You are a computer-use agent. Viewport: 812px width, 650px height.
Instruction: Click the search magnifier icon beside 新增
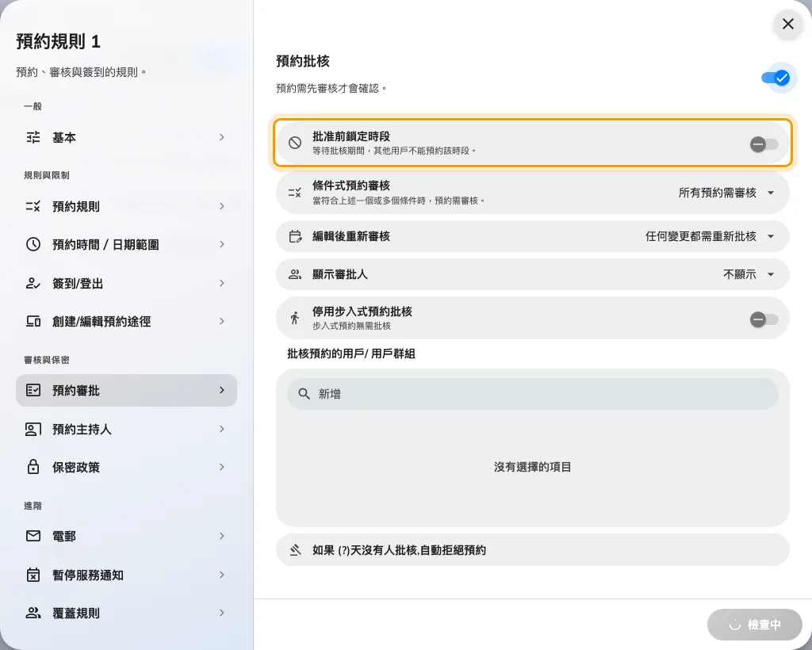point(304,394)
